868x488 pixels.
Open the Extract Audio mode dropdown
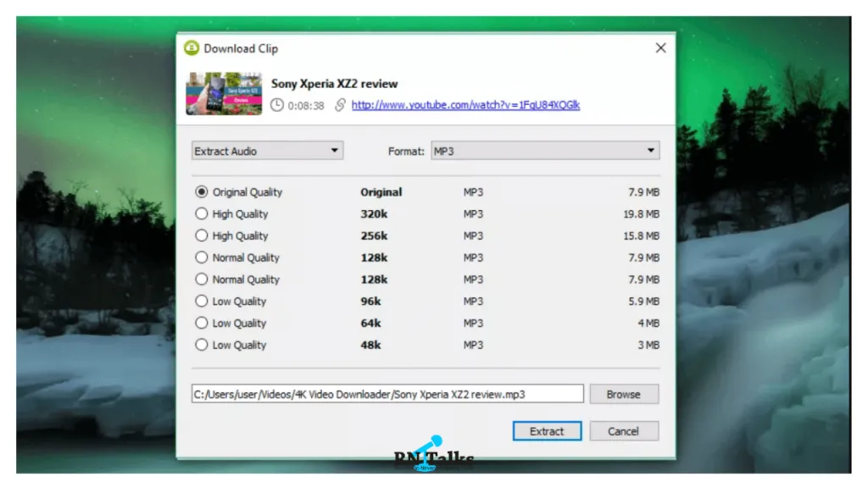267,151
